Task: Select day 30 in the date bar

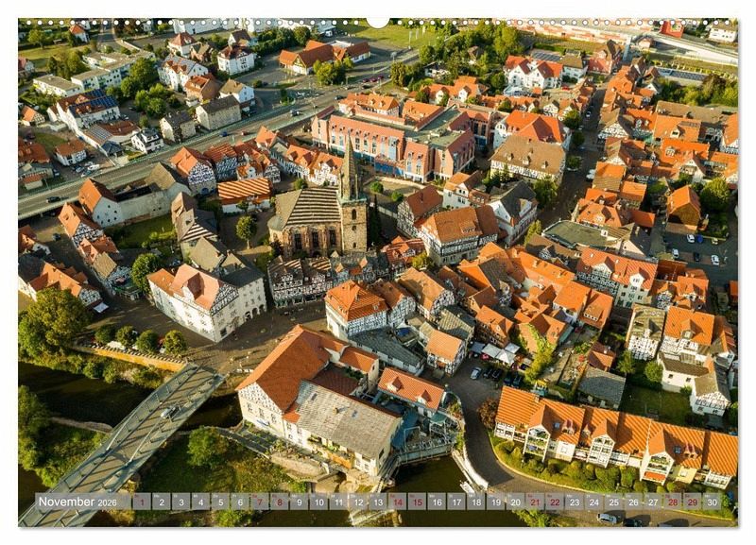Action: click(713, 502)
